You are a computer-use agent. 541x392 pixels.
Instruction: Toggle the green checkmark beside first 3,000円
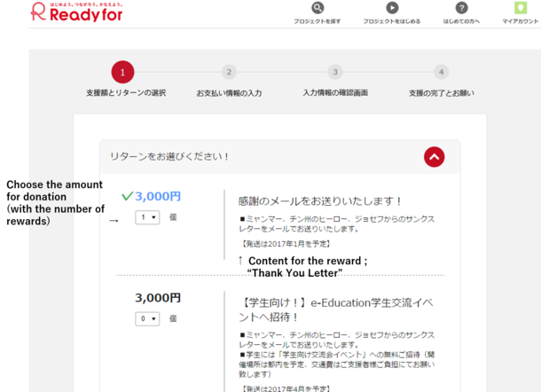click(x=127, y=196)
